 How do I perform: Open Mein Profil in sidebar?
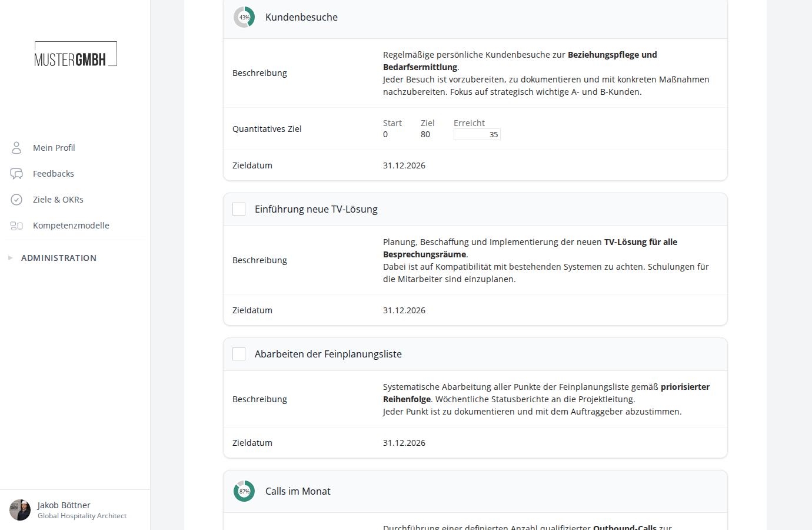(x=54, y=148)
